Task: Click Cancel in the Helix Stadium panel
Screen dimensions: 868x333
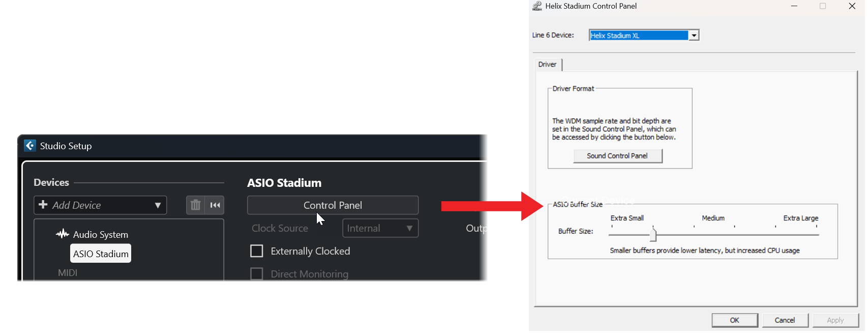Action: [x=785, y=320]
